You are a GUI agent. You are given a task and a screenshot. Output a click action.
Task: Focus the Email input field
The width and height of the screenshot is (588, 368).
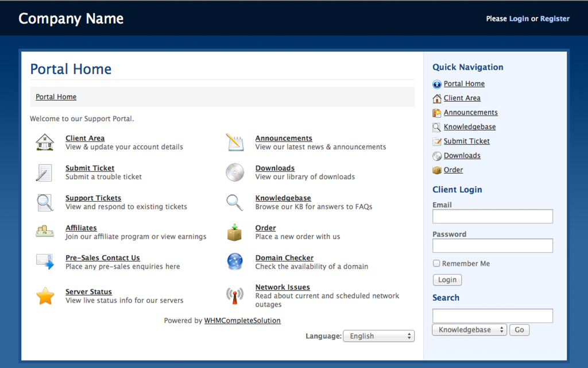tap(492, 216)
